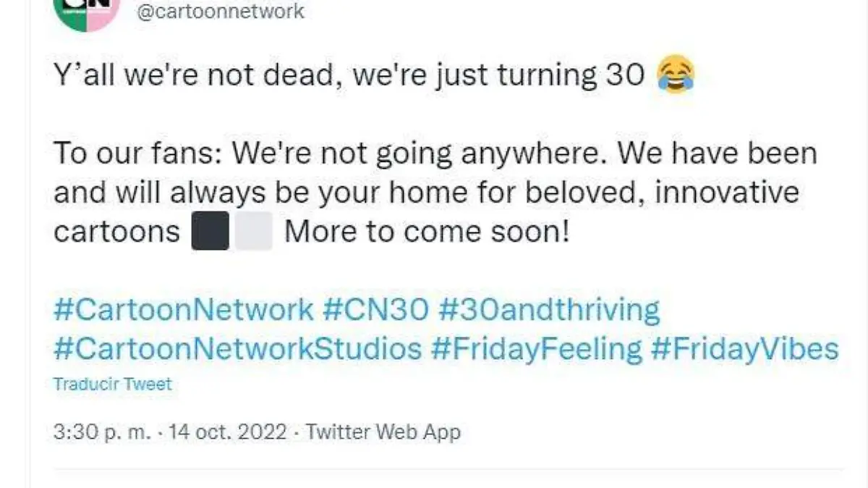Click the Twitter Web App source label

click(x=383, y=432)
